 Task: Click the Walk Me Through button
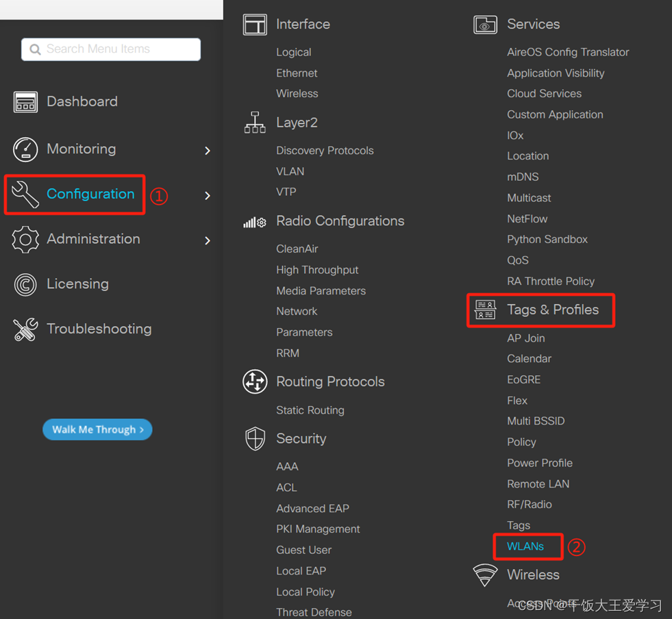tap(97, 429)
